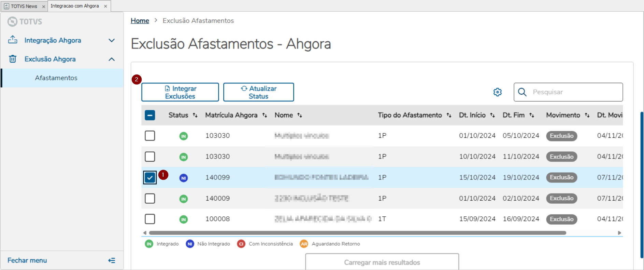Click NI status icon for matrícula 140099
Viewport: 644px width, 270px height.
coord(184,178)
